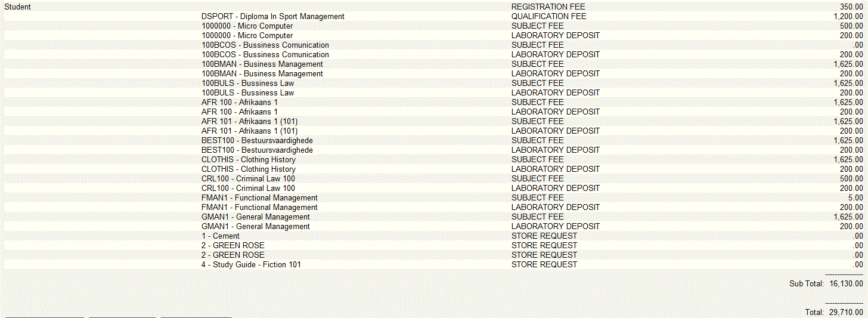Image resolution: width=868 pixels, height=318 pixels.
Task: Click the .00 amount on the Cement row
Action: click(x=858, y=236)
